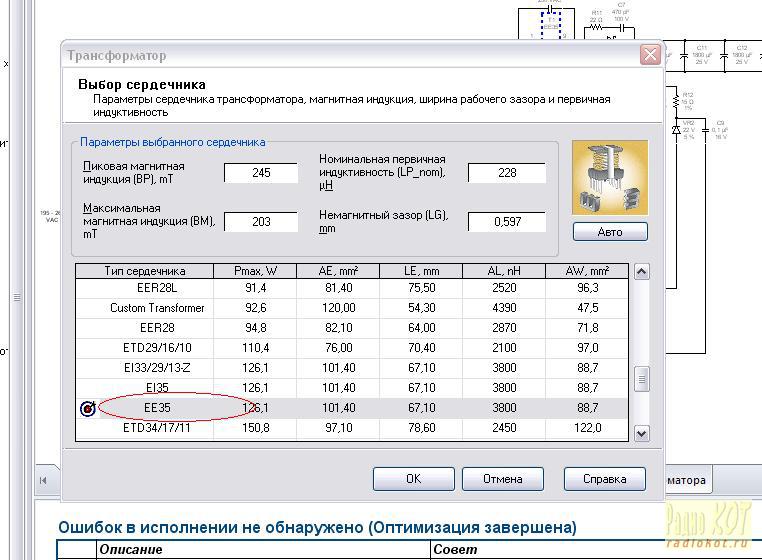The height and width of the screenshot is (560, 762).
Task: Click the nominal primary inductance LP_nom field
Action: pos(506,173)
